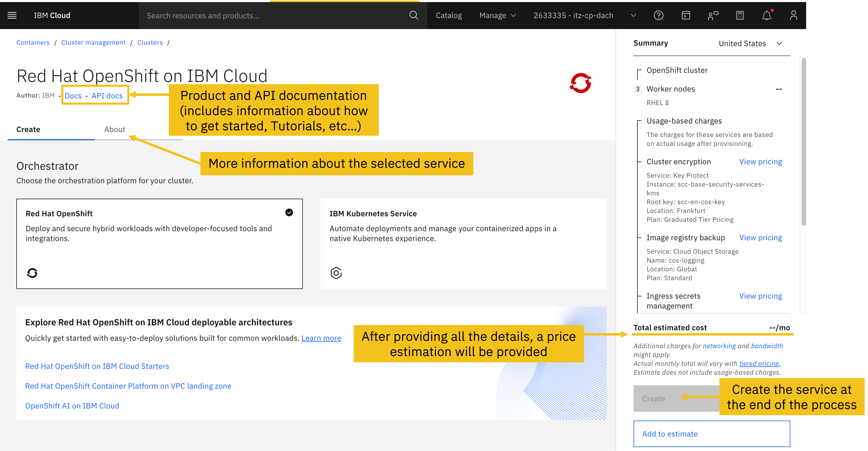Open the API docs link
The image size is (868, 451).
(107, 96)
